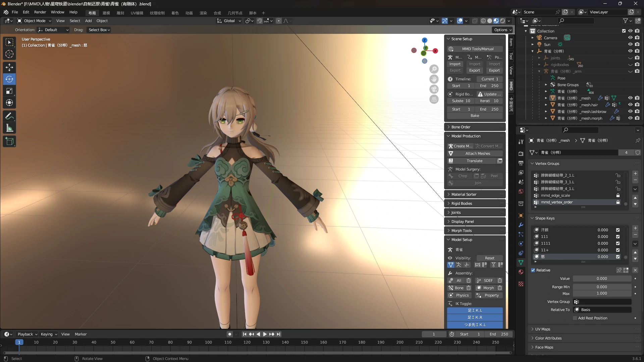Toggle the Relative shape keys checkbox
The width and height of the screenshot is (644, 362).
point(533,270)
